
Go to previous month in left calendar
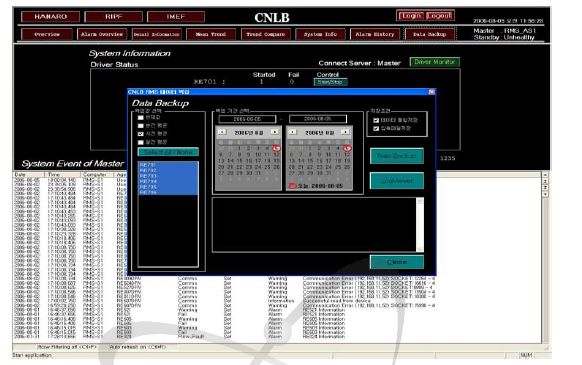222,132
